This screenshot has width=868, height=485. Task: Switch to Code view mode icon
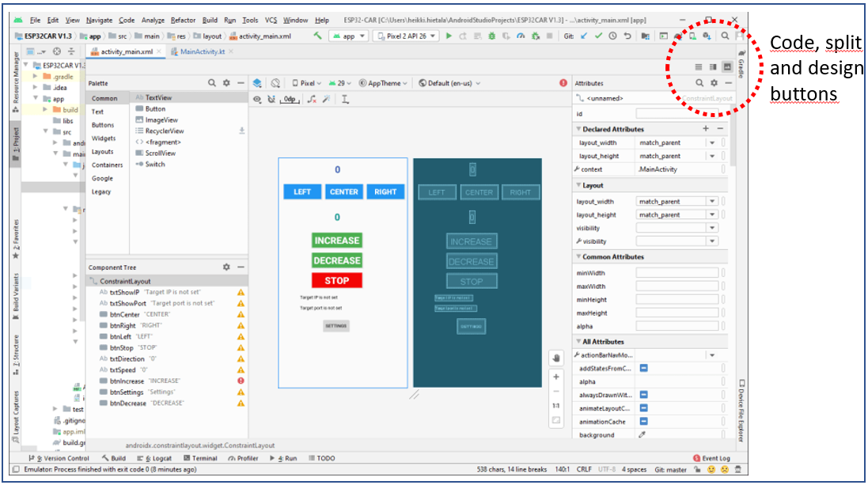(699, 67)
